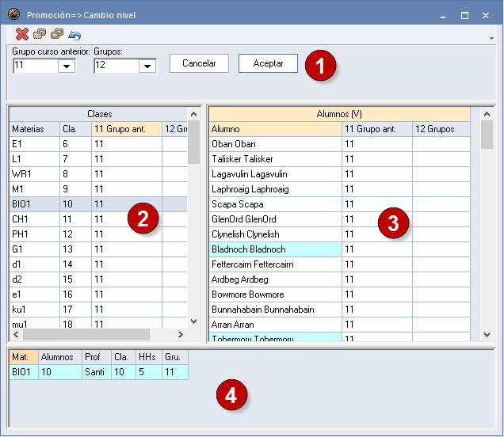Click the Alumnos scroll down arrow
The image size is (504, 437).
(x=487, y=335)
